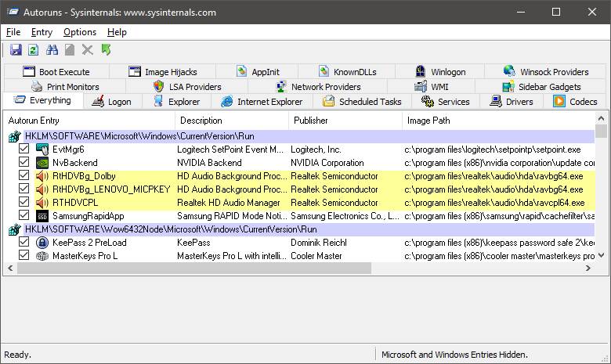This screenshot has height=364, width=611.
Task: Sort by the Publisher column header
Action: 345,121
